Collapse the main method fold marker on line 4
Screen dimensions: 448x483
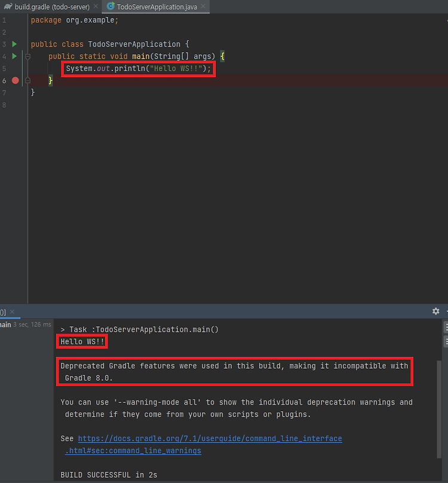pyautogui.click(x=27, y=56)
